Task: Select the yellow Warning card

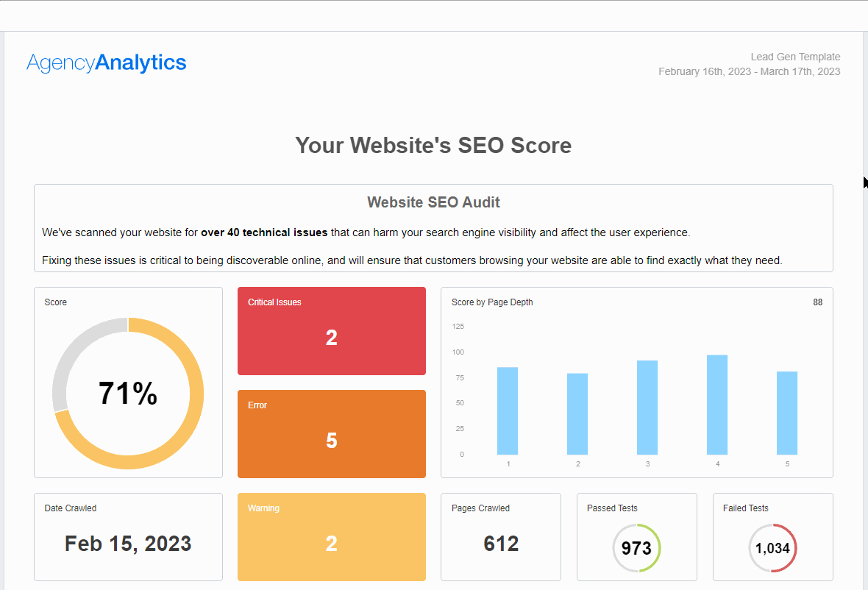Action: 331,537
